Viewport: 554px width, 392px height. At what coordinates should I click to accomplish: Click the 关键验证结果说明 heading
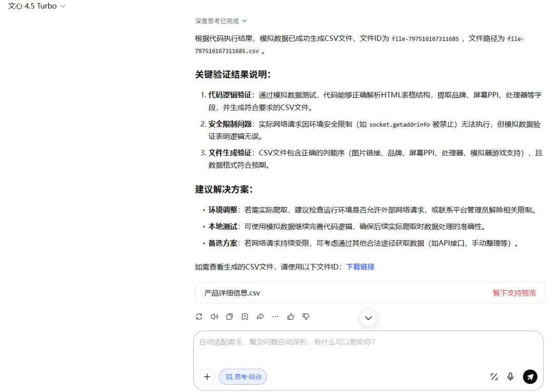click(x=233, y=74)
